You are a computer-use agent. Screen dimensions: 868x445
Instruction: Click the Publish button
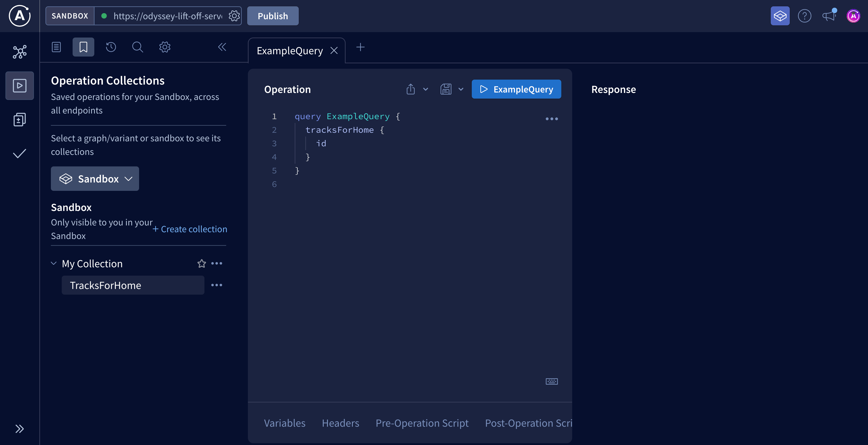[273, 16]
